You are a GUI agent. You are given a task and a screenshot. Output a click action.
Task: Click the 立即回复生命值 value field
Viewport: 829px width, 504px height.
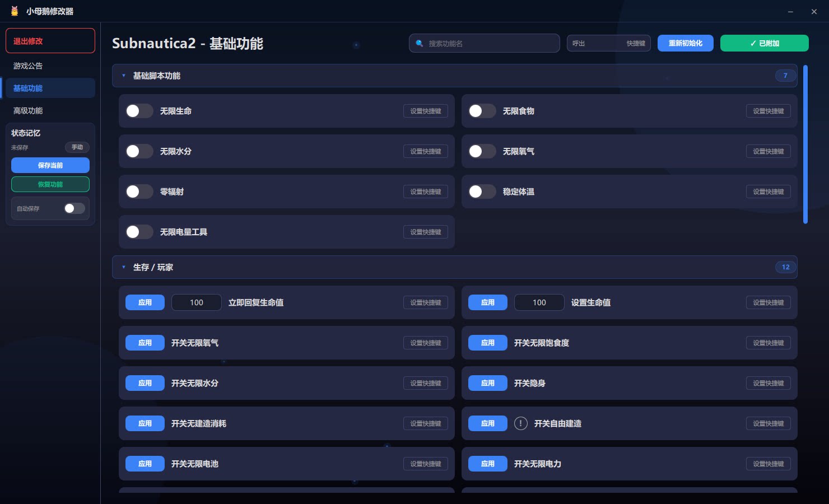[197, 302]
